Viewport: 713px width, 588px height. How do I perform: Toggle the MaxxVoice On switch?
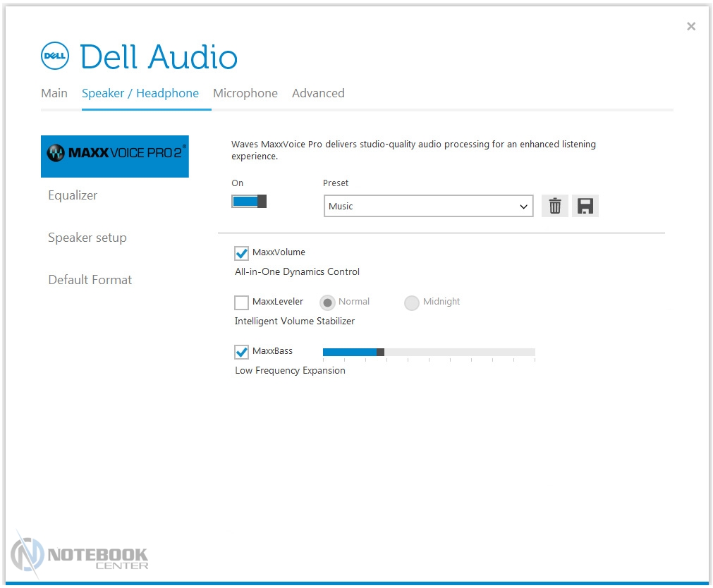249,202
